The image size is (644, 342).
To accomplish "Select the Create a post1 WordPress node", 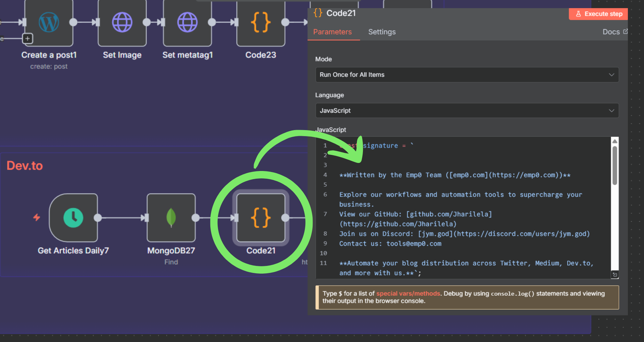I will [49, 23].
